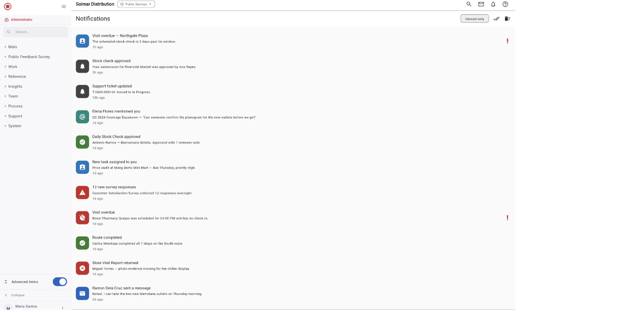Image resolution: width=644 pixels, height=310 pixels.
Task: Click the Northgate Plaza visit overdue icon
Action: tap(83, 41)
